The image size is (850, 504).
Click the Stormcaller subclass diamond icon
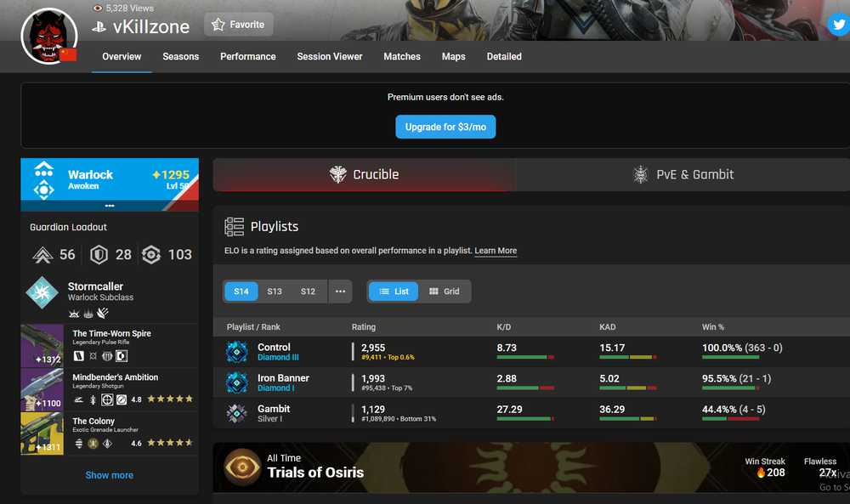[42, 292]
